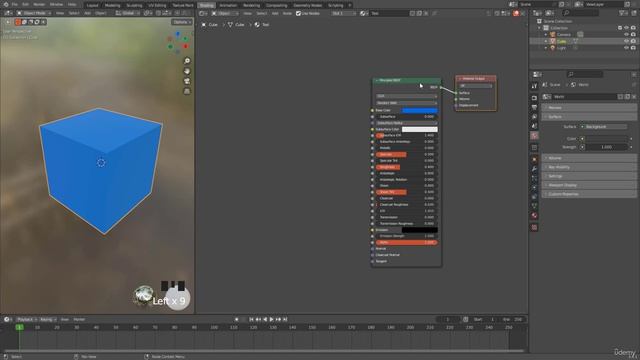640x360 pixels.
Task: Switch to the Layout workspace tab
Action: [x=92, y=5]
